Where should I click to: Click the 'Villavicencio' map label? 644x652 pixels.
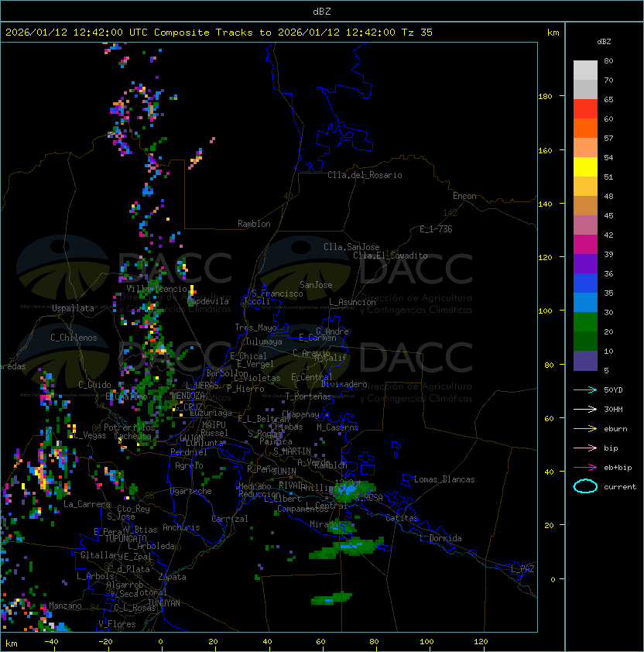(156, 289)
